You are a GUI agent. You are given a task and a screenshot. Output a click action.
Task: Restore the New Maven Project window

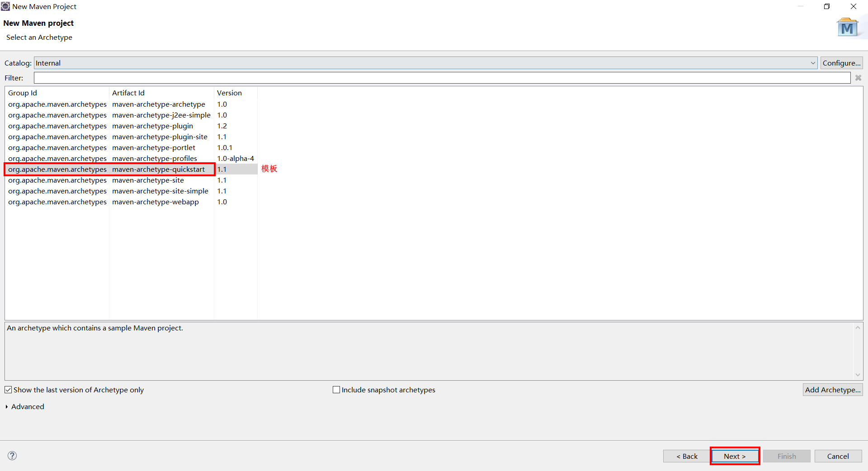[x=827, y=6]
